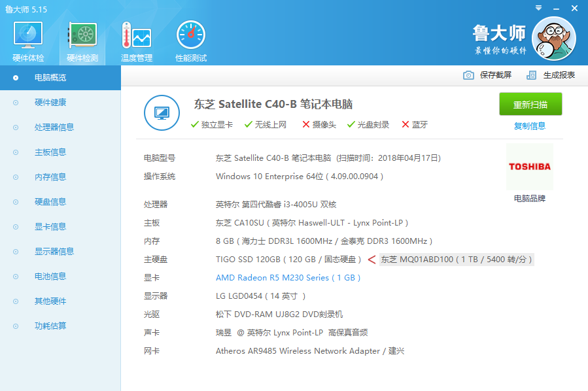Click the TOSHIBA brand logo thumbnail
Viewport: 588px width, 391px height.
point(530,167)
